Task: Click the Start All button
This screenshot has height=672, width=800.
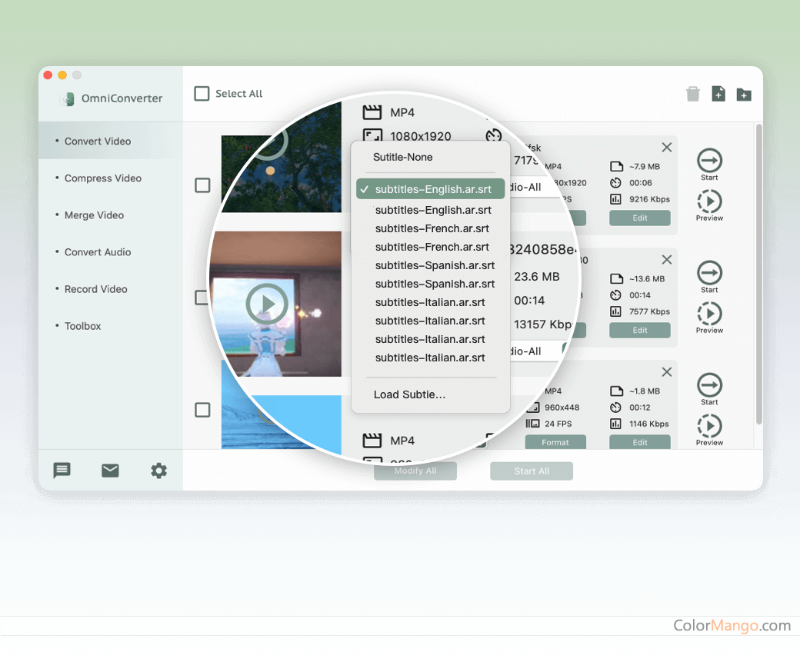Action: pyautogui.click(x=532, y=471)
